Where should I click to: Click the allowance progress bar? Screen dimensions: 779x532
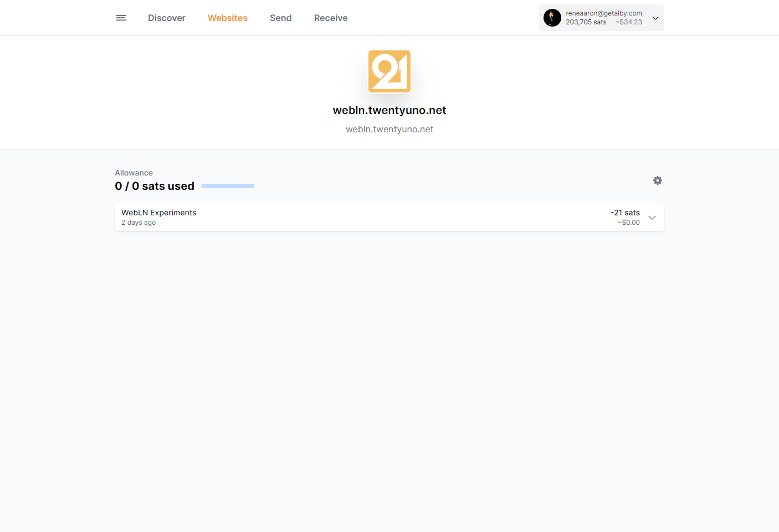[227, 186]
